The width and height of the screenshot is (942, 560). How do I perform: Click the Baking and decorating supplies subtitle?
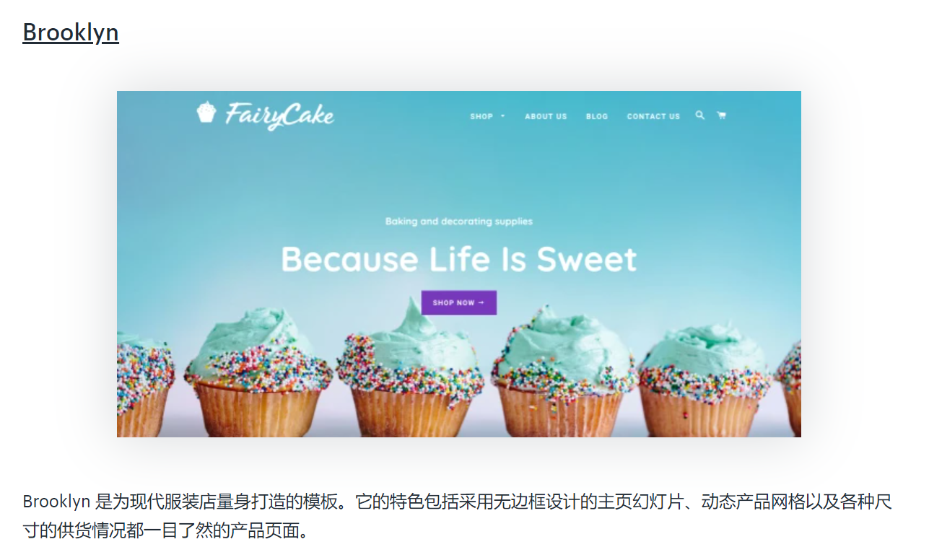pos(459,222)
